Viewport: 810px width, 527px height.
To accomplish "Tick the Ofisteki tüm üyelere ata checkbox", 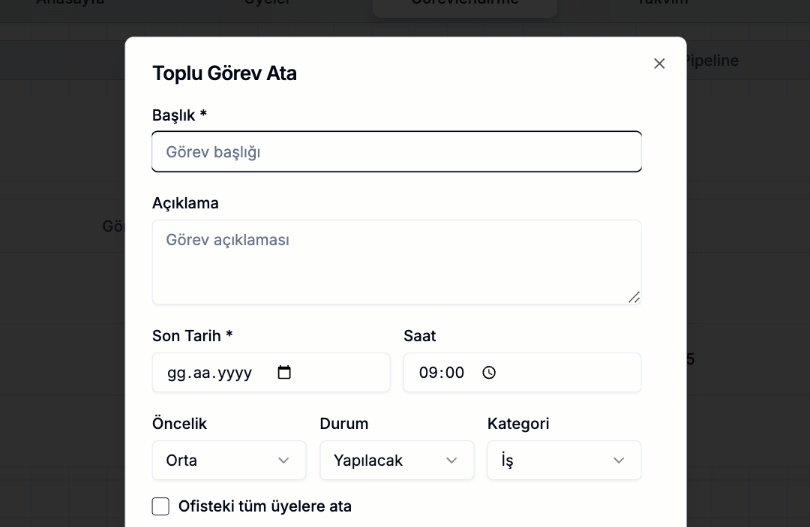I will point(161,506).
